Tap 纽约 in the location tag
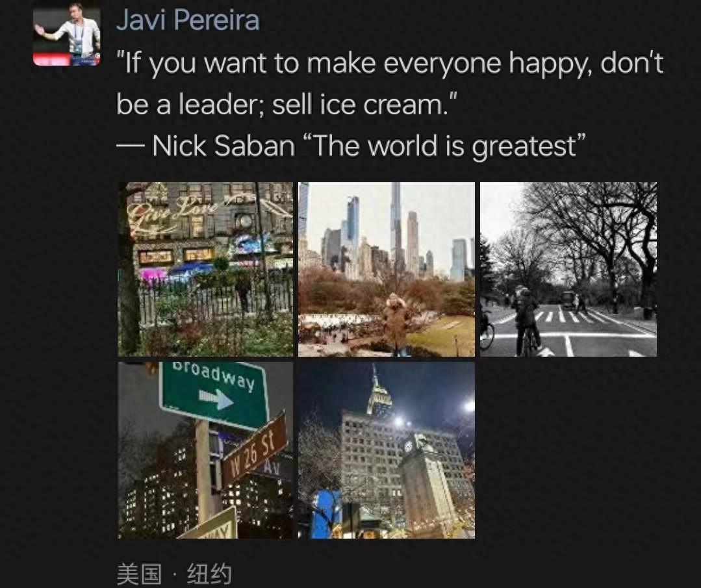The image size is (701, 588). pyautogui.click(x=209, y=574)
